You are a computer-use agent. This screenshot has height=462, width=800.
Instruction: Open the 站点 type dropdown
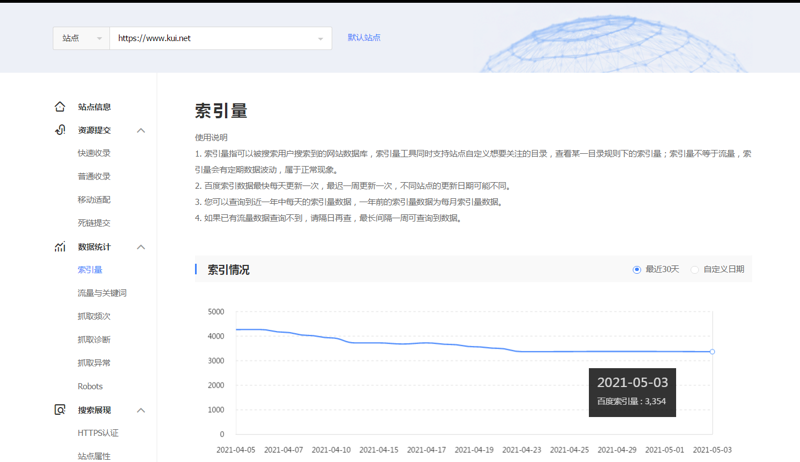(81, 39)
